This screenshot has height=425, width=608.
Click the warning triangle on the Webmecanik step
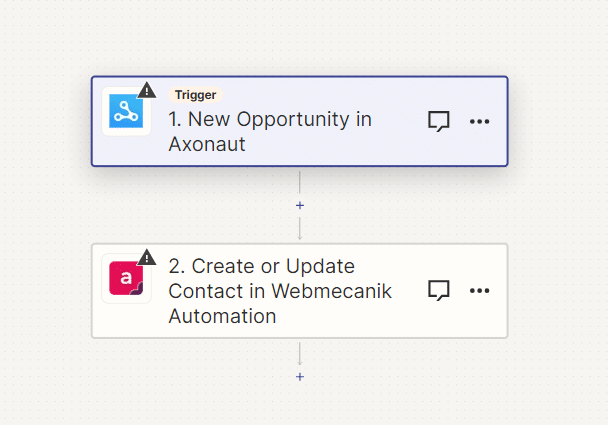point(147,257)
